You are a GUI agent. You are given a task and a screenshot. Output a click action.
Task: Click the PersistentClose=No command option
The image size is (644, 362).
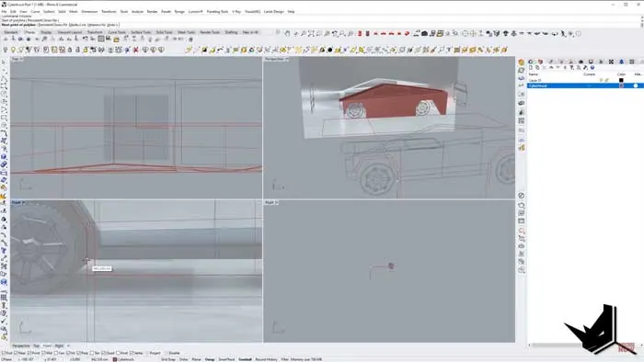point(53,25)
